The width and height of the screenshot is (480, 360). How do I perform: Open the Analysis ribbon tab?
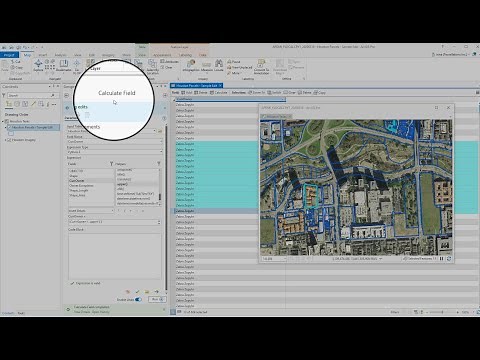[x=60, y=55]
